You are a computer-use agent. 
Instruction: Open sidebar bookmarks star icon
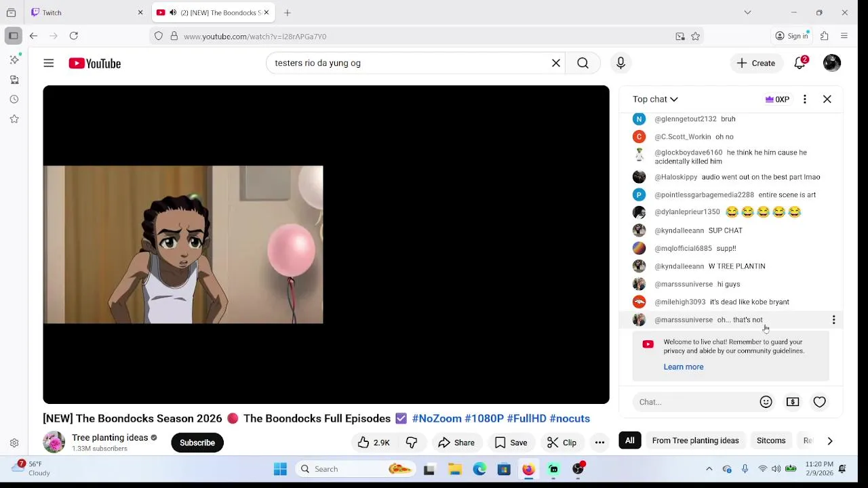coord(14,119)
